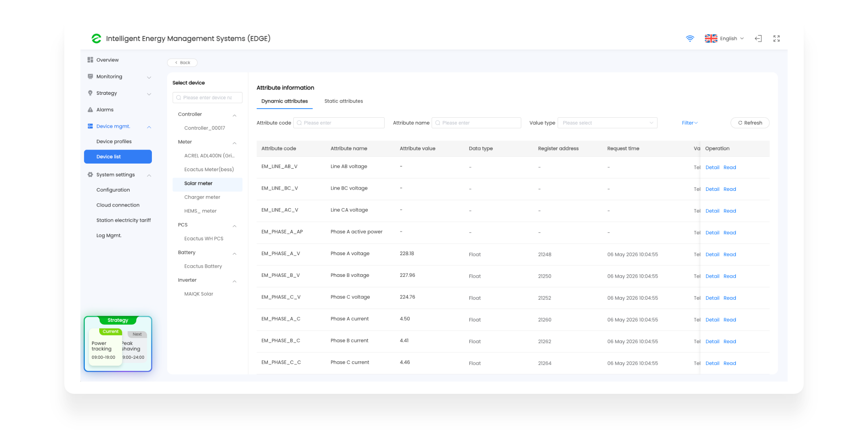Image resolution: width=868 pixels, height=434 pixels.
Task: Click the Alarms warning triangle icon
Action: (x=90, y=110)
